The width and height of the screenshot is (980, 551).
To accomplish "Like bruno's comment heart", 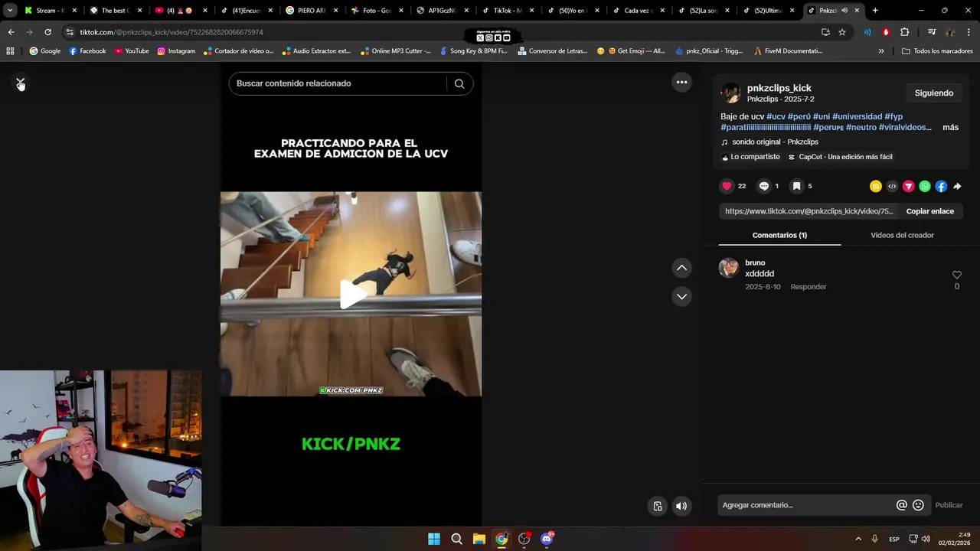I will [956, 275].
